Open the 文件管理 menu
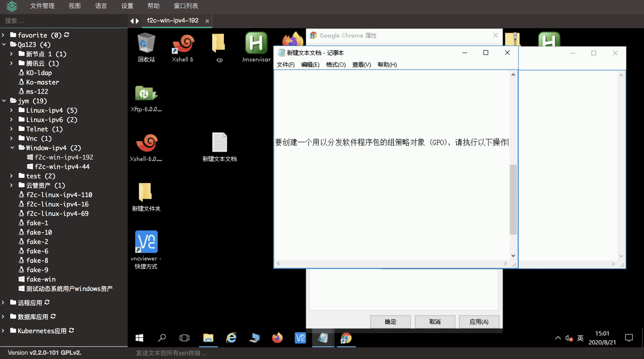The width and height of the screenshot is (644, 359). coord(42,6)
